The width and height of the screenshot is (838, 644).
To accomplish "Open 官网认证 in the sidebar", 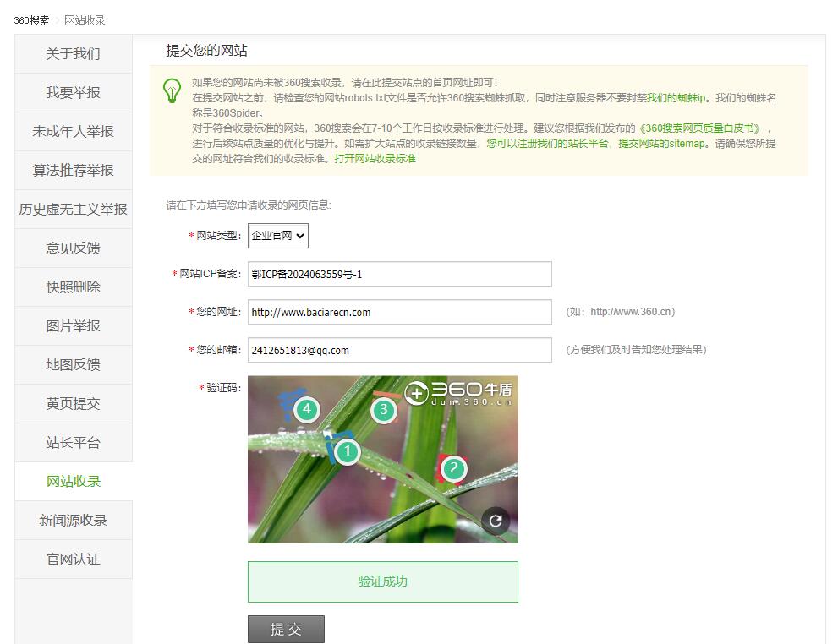I will click(x=74, y=559).
